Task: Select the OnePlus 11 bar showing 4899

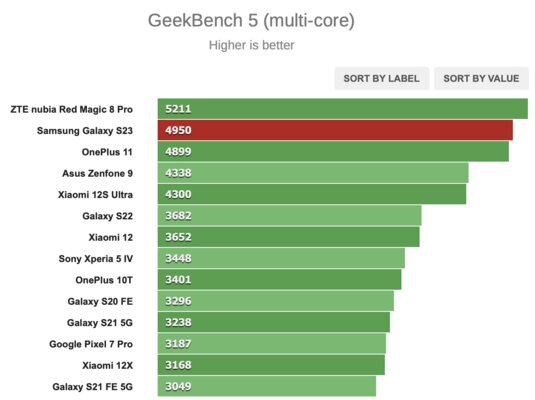Action: (x=333, y=152)
